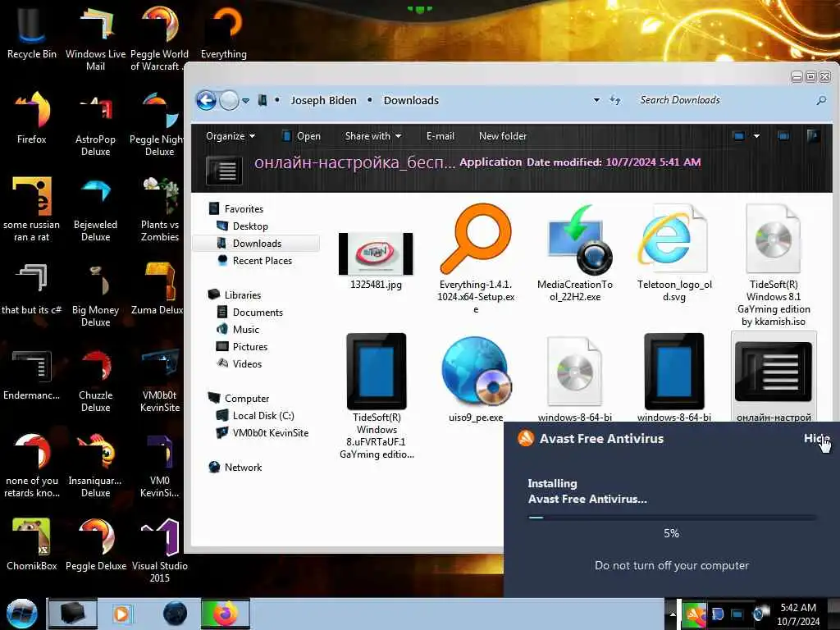
Task: Toggle the preview pane button
Action: 783,136
